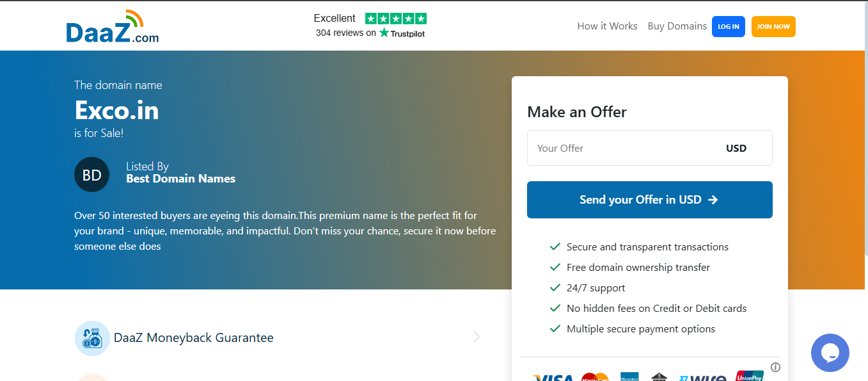Click the Mastercard payment logo
The height and width of the screenshot is (381, 868).
[595, 377]
